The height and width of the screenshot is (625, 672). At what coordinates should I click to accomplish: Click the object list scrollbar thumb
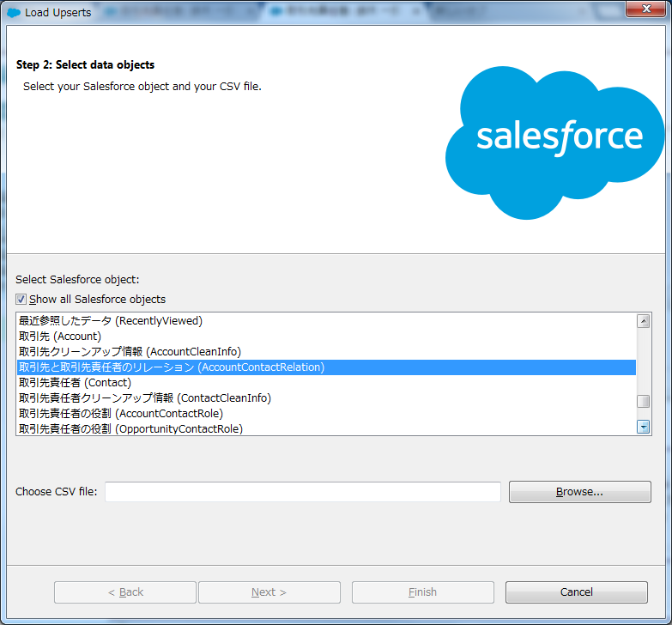click(644, 401)
